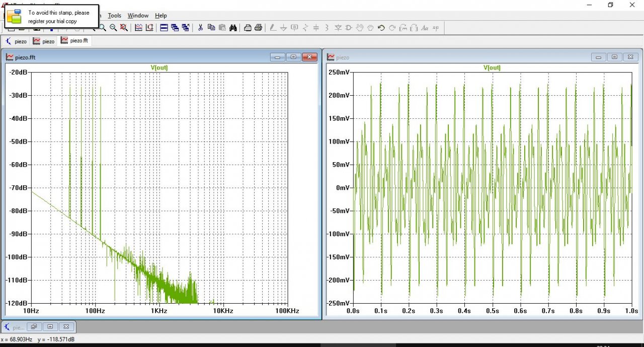Image resolution: width=644 pixels, height=347 pixels.
Task: Open the Help menu
Action: pyautogui.click(x=161, y=16)
